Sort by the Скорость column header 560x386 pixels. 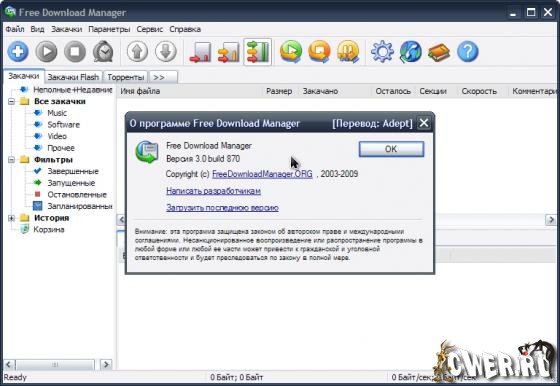pos(479,91)
